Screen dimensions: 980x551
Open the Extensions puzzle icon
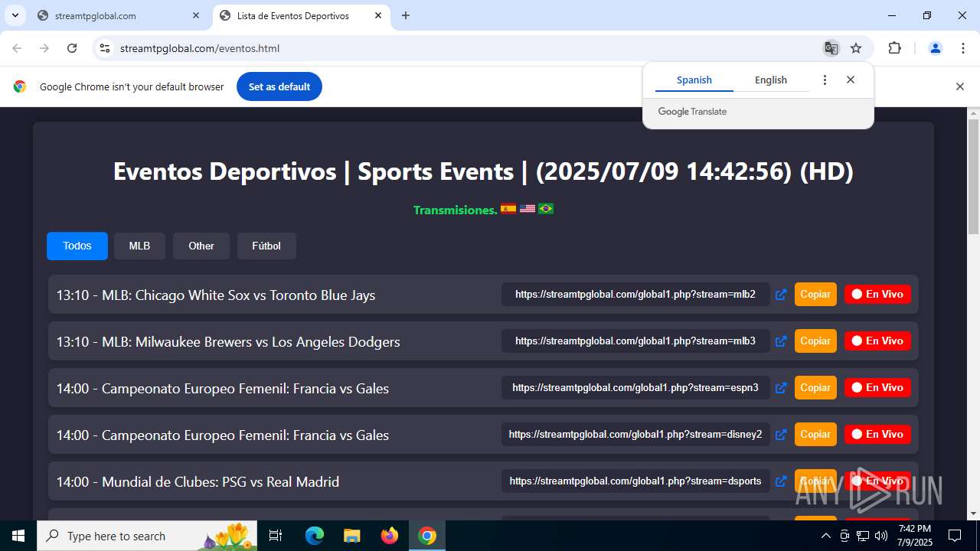[894, 48]
